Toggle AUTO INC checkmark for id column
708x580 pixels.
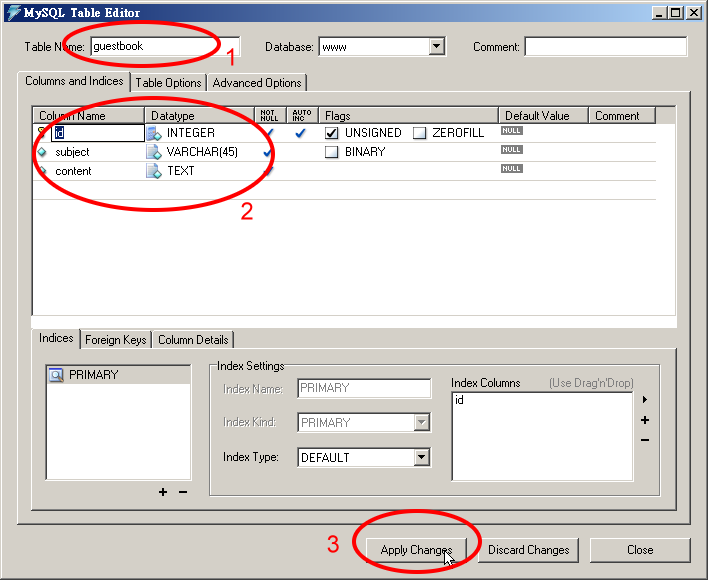click(300, 133)
